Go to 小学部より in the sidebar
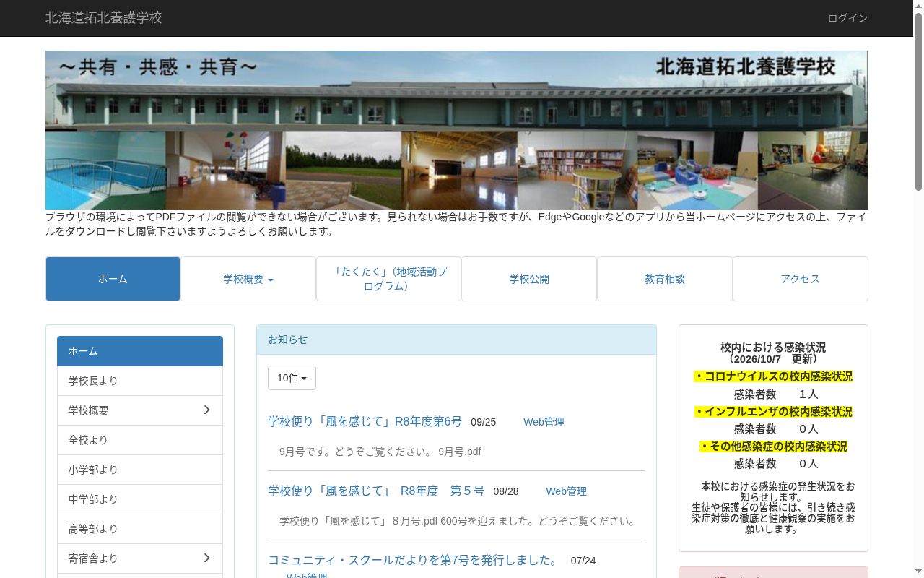The image size is (924, 578). [x=140, y=470]
